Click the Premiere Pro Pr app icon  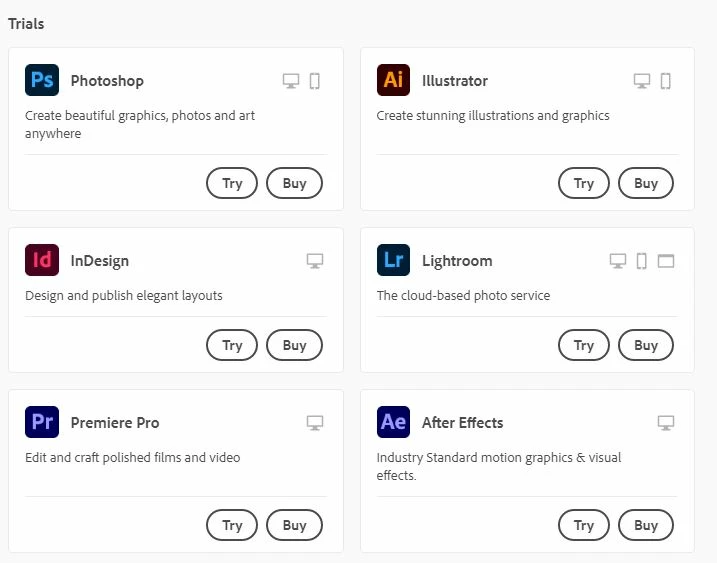(42, 422)
